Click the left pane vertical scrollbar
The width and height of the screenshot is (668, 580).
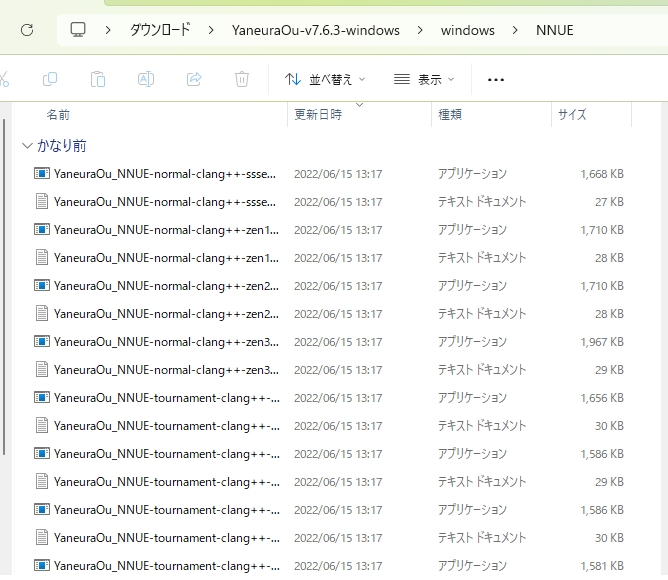(x=4, y=287)
